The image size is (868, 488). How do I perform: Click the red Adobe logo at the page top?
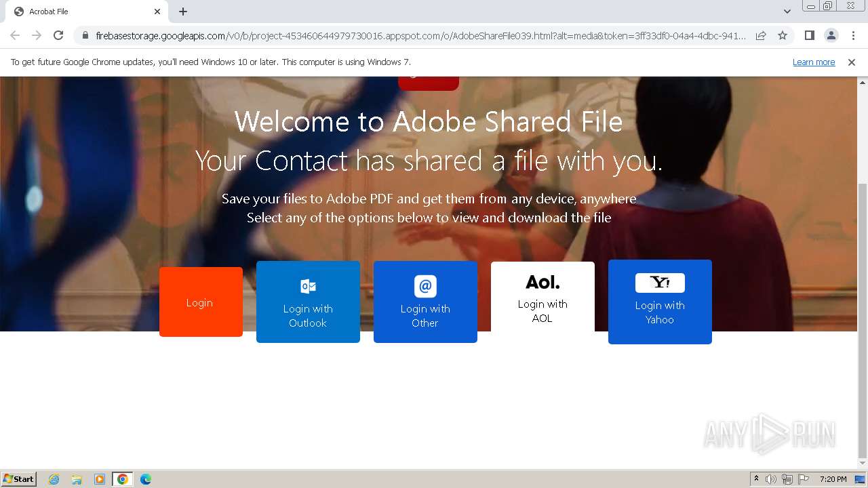pyautogui.click(x=429, y=83)
